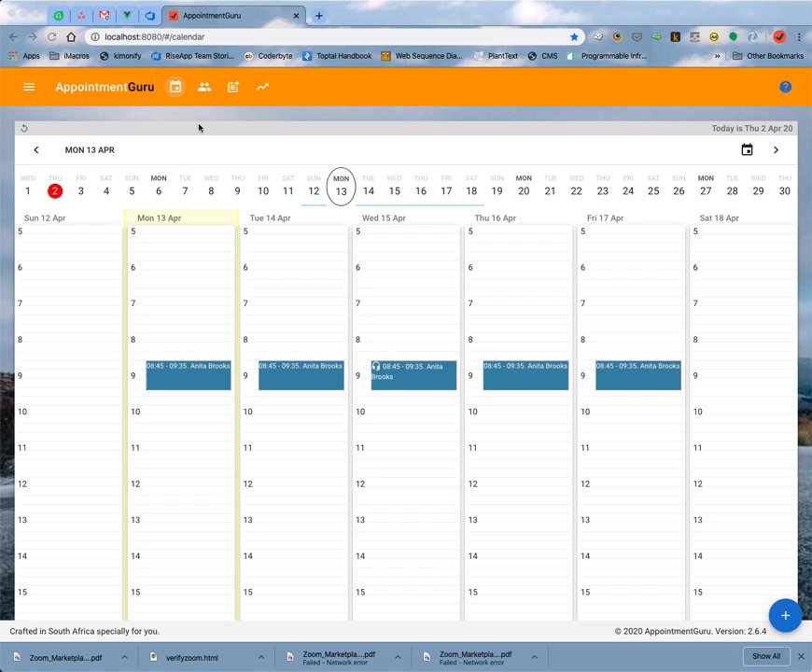
Task: Open the iMacros bookmarks folder
Action: pyautogui.click(x=69, y=56)
